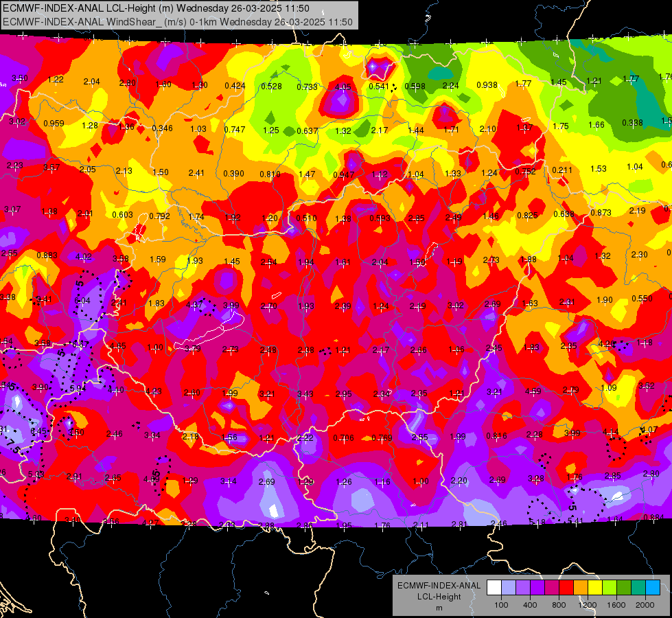Click the legend title ECMWF-INDEX-ANAL
Screen dimensions: 672x618
pyautogui.click(x=439, y=586)
